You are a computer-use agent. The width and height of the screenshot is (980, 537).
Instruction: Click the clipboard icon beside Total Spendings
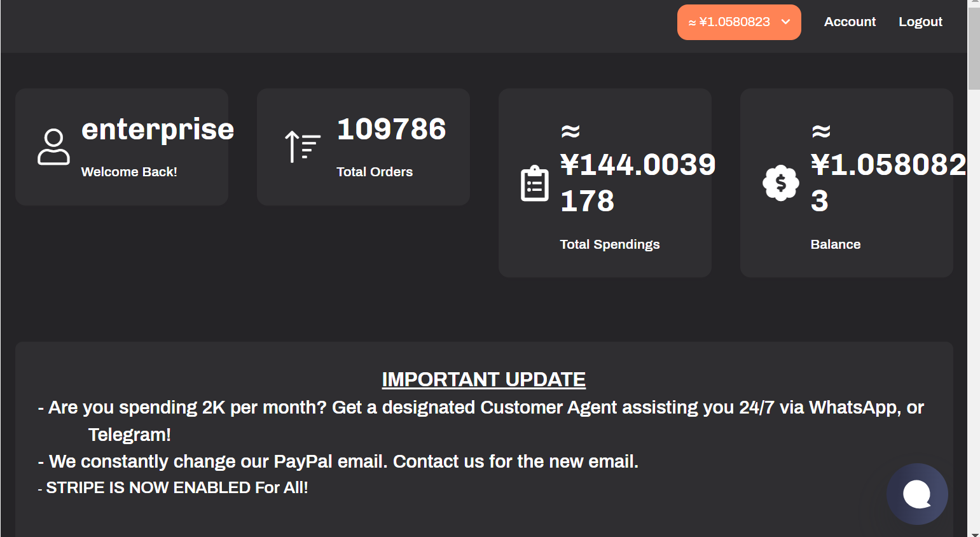point(535,183)
